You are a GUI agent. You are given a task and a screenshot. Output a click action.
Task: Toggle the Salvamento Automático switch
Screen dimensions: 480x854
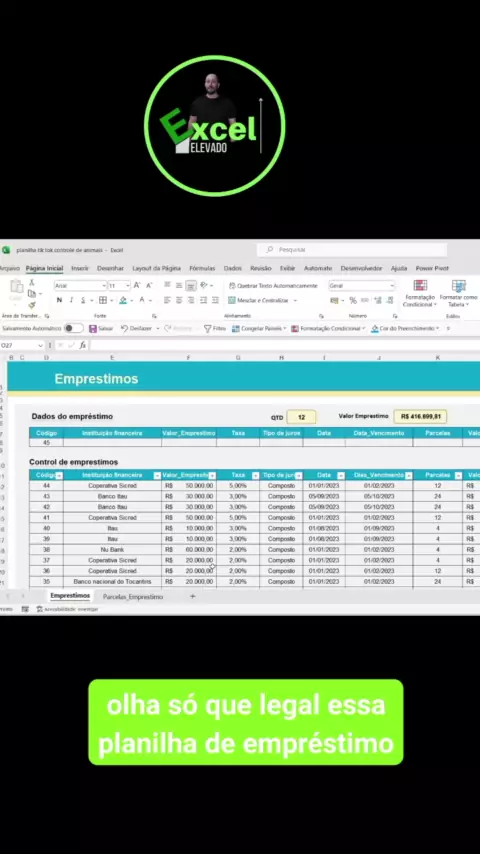click(x=74, y=328)
